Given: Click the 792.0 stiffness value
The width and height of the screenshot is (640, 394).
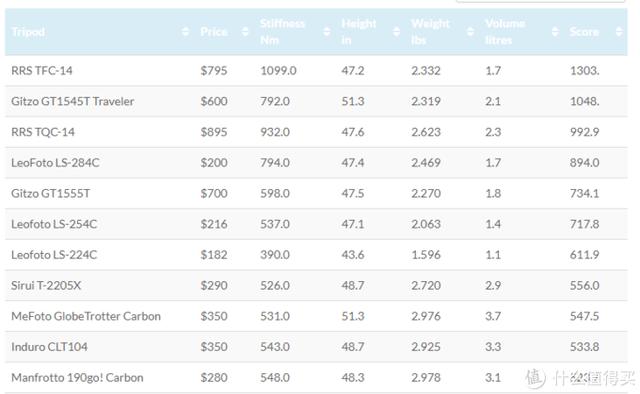Looking at the screenshot, I should (x=275, y=101).
